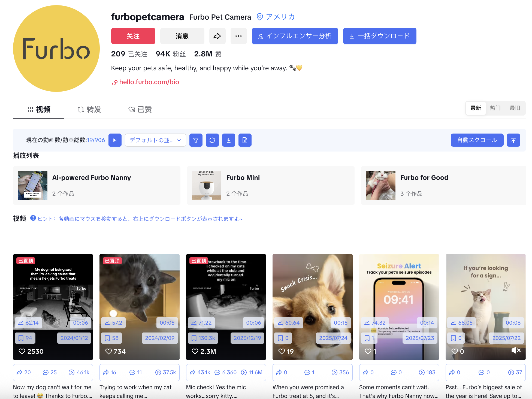Click the heart icon showing 2530 likes

(22, 351)
